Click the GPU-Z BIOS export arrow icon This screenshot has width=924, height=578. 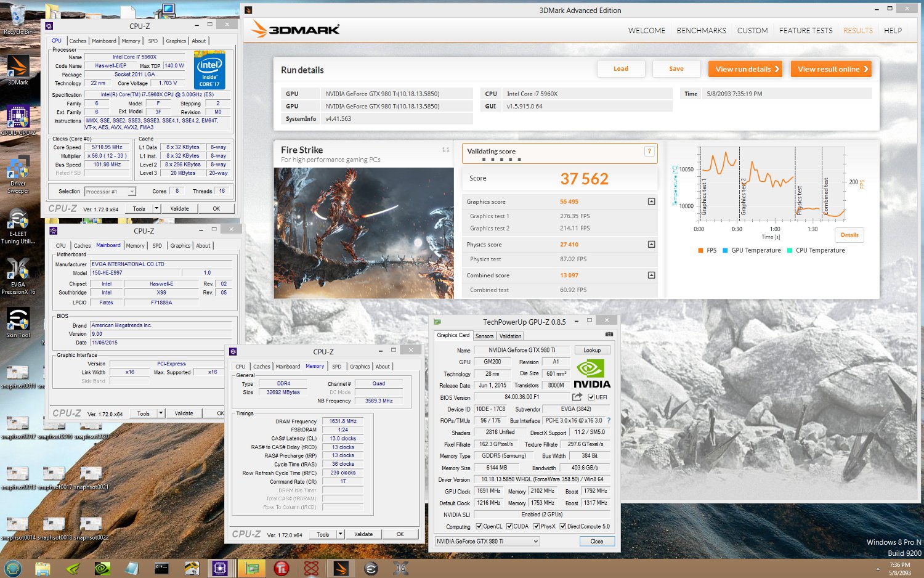577,397
